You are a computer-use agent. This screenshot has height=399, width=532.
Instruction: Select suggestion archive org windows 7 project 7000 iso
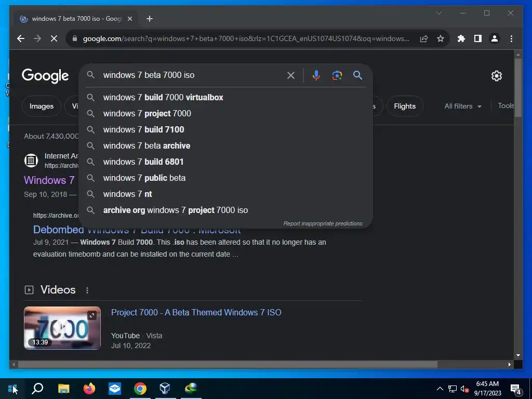(x=225, y=210)
